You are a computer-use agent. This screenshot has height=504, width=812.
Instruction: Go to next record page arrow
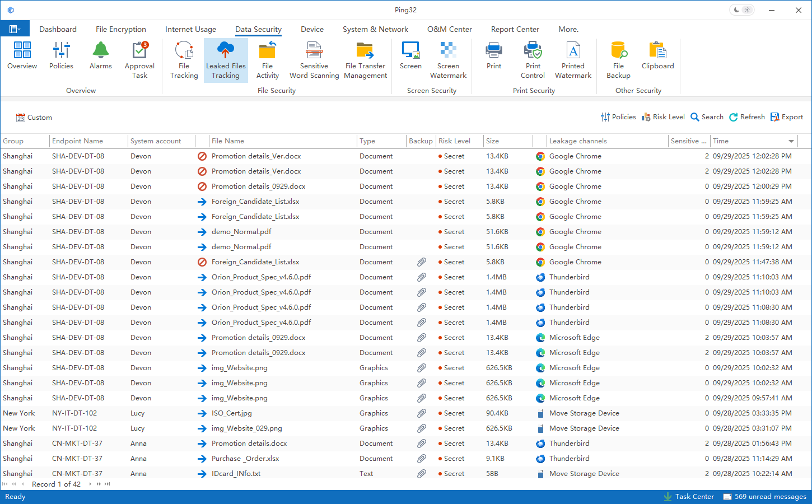[x=90, y=484]
